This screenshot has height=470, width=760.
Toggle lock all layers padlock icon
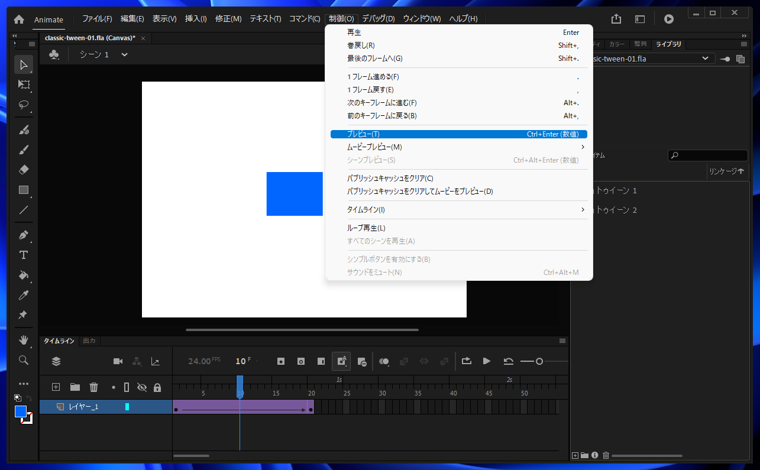(x=157, y=387)
